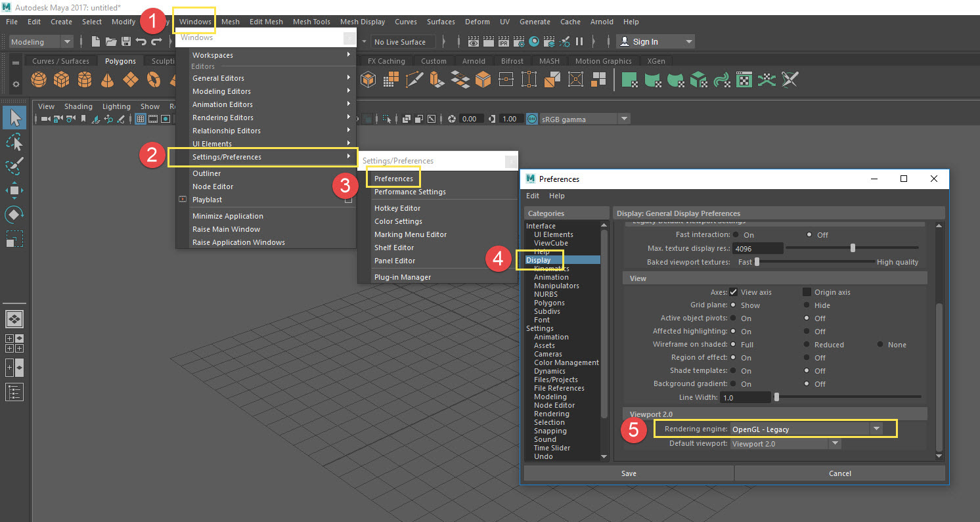Enable the Origin axis checkbox

click(x=807, y=292)
